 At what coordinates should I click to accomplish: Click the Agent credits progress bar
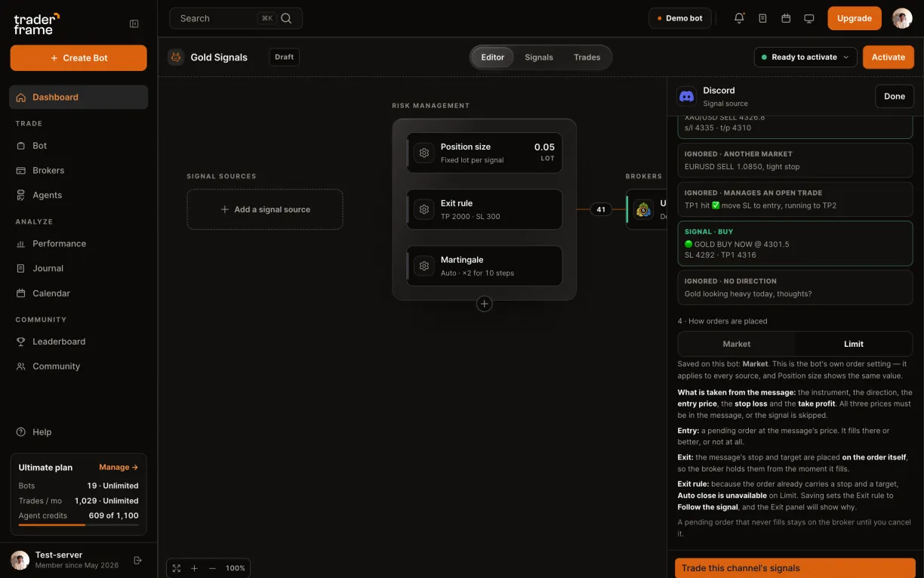click(79, 525)
